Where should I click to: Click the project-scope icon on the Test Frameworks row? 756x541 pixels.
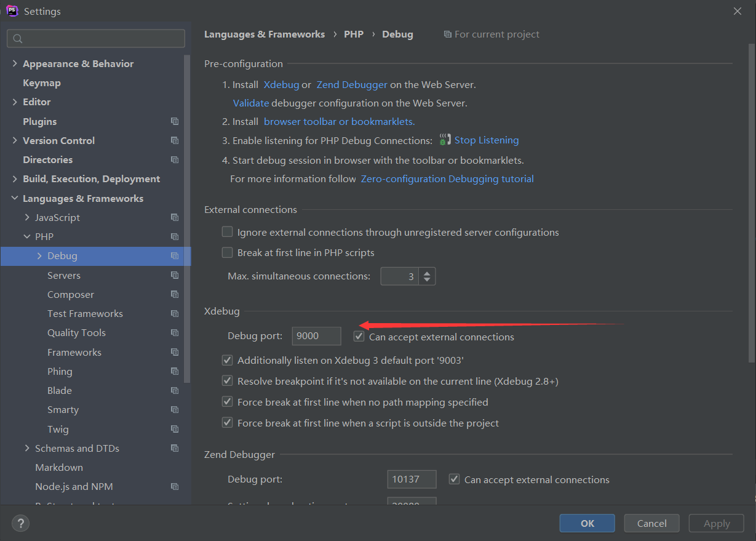point(175,314)
